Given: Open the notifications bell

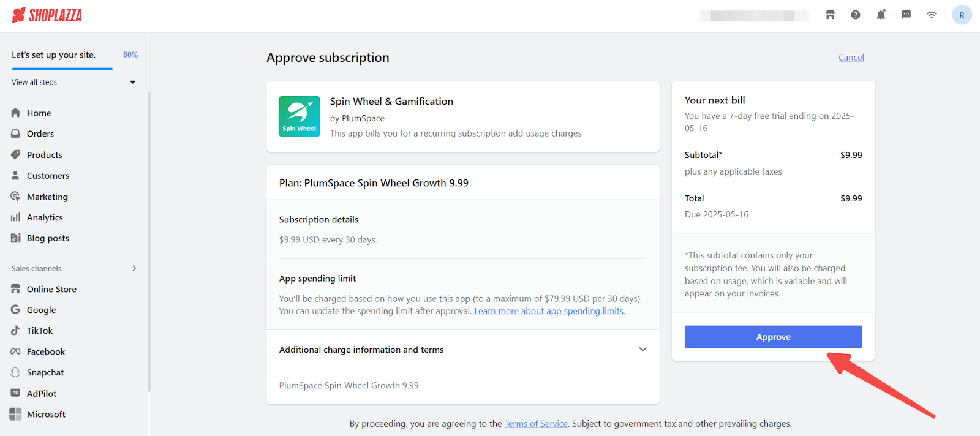Looking at the screenshot, I should [x=881, y=15].
